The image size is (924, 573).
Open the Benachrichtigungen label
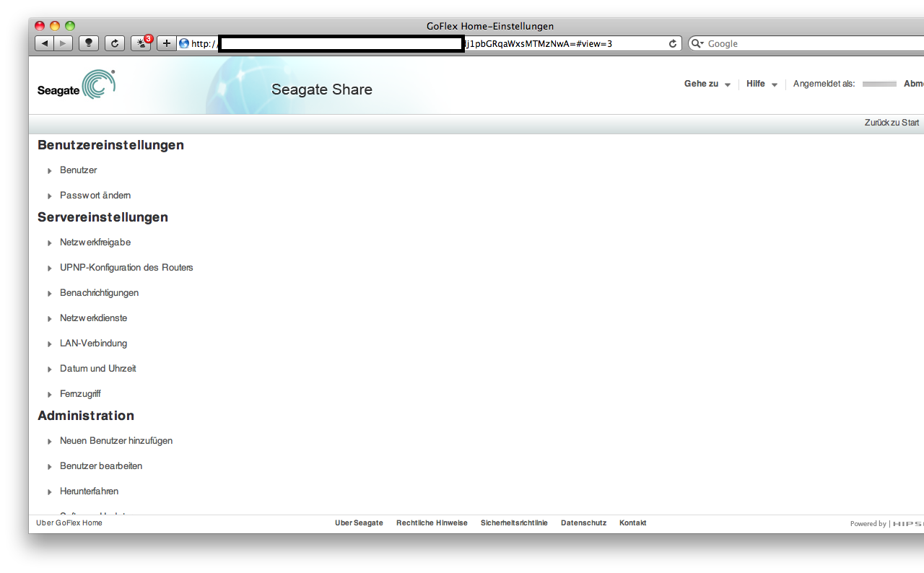coord(99,293)
